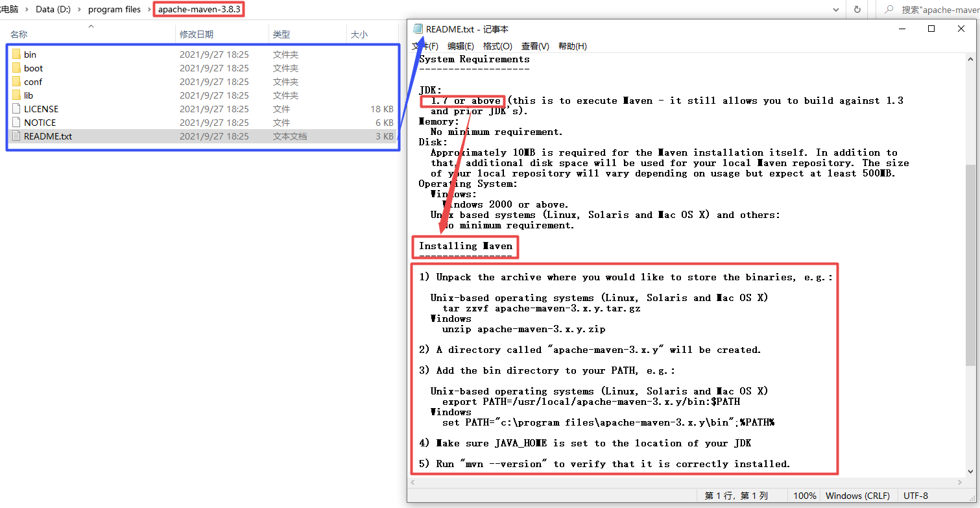Click the 第 1 行, 第 1 列 status entry
The width and height of the screenshot is (980, 508).
point(736,496)
